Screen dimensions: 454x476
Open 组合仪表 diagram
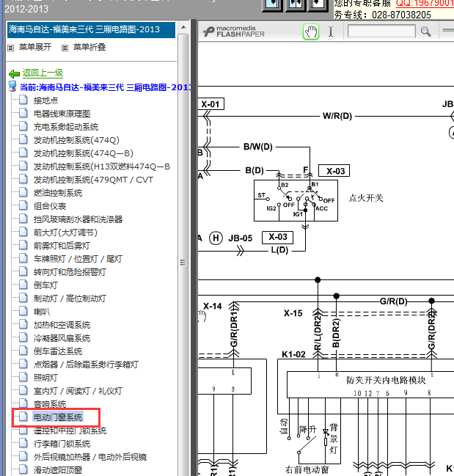[50, 206]
